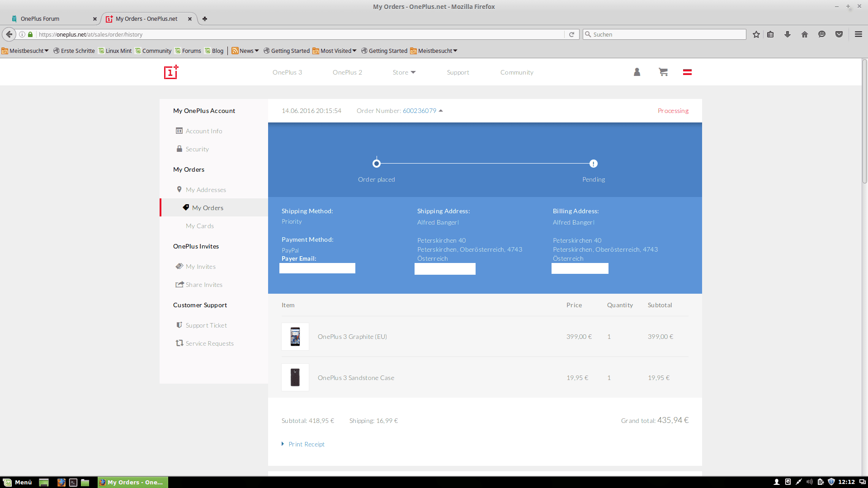The height and width of the screenshot is (488, 868).
Task: Expand first Meistbesucht bookmark folder
Action: 25,51
